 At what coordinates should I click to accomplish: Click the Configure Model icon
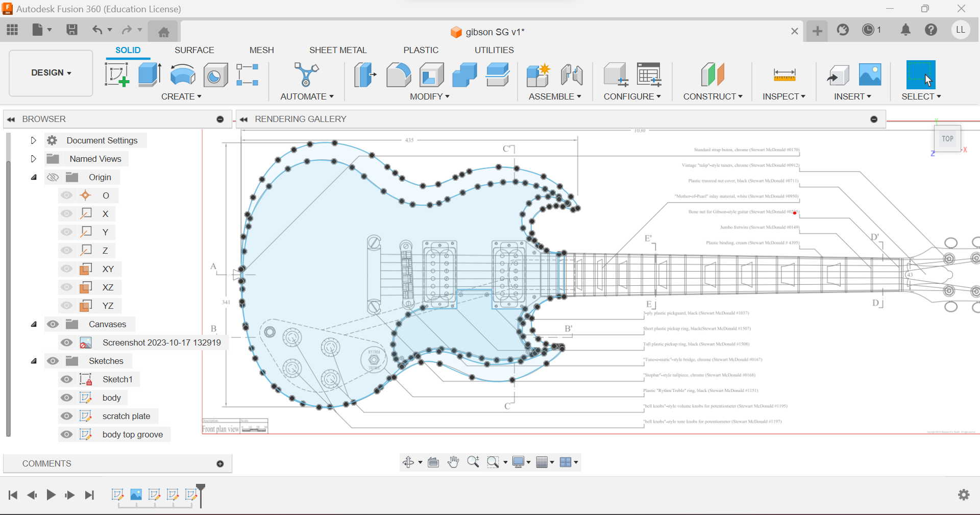pyautogui.click(x=616, y=75)
